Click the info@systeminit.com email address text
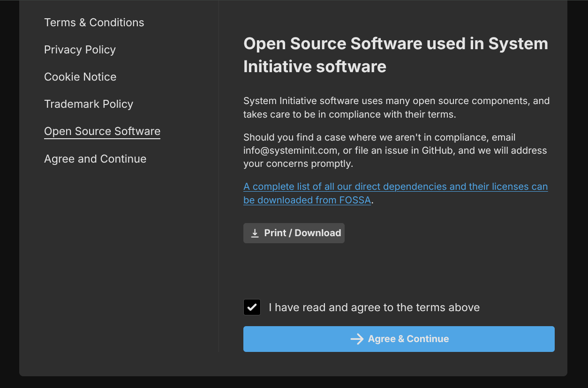 [x=289, y=151]
